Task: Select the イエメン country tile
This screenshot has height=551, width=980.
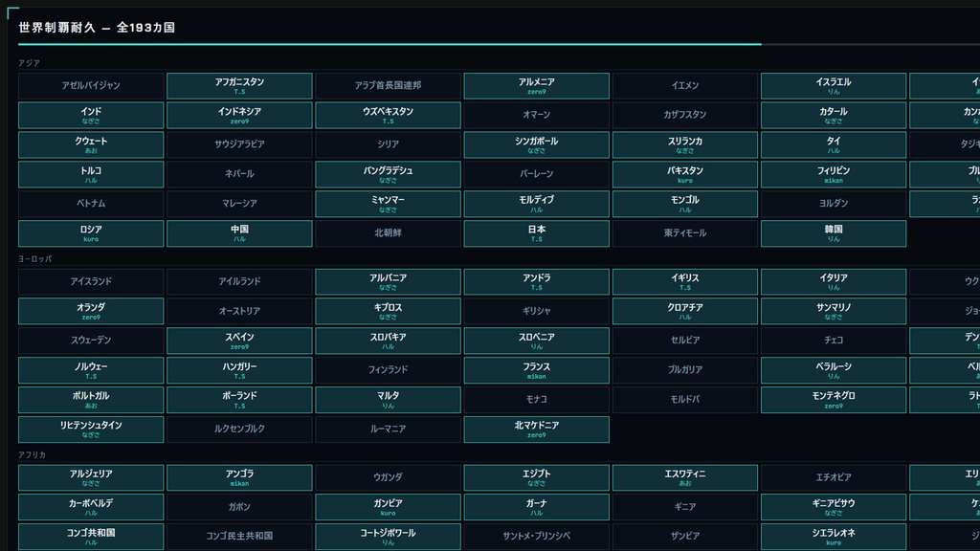Action: point(685,85)
